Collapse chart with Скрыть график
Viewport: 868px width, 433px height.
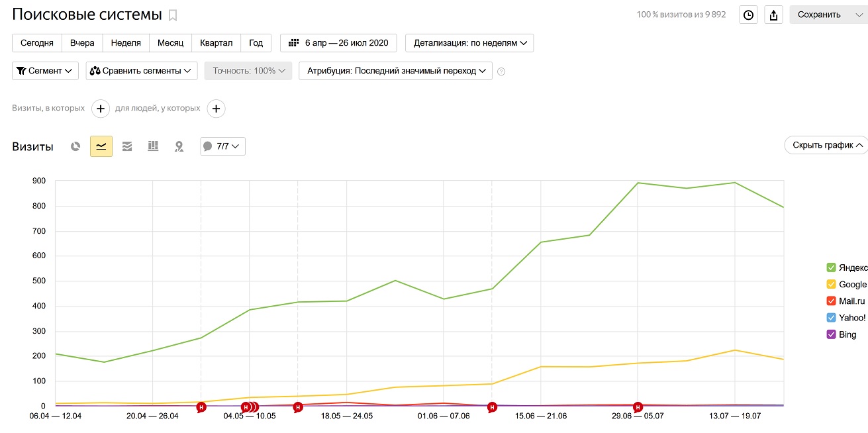(x=826, y=145)
